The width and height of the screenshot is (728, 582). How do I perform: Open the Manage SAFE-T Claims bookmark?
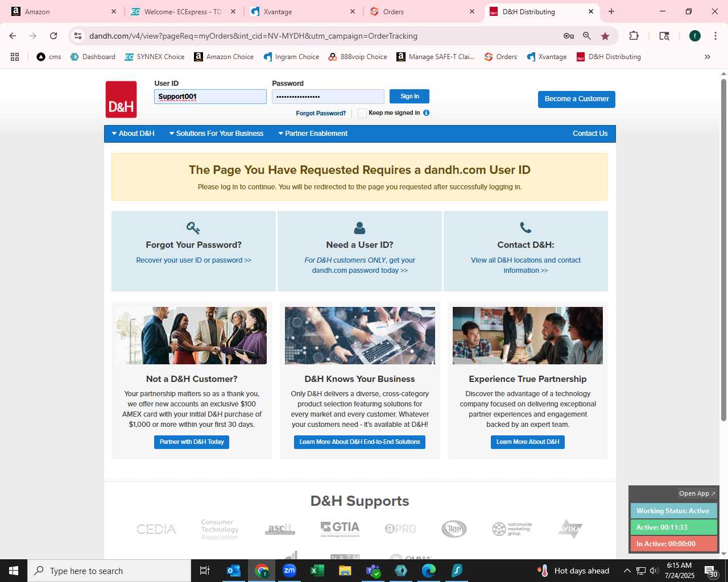[436, 57]
